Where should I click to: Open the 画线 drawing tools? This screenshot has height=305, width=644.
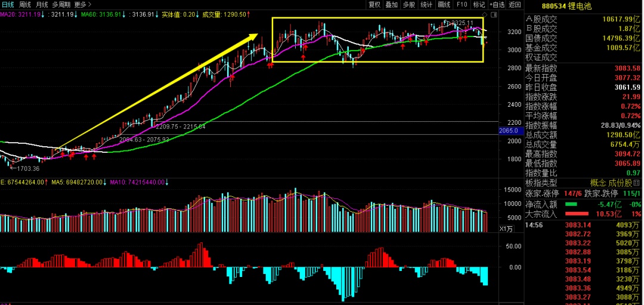(x=444, y=4)
